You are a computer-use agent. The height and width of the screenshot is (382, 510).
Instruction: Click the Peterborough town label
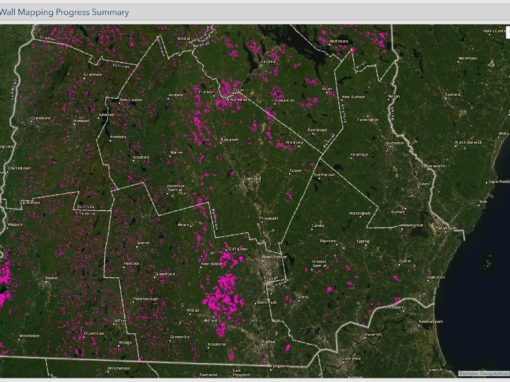(147, 299)
